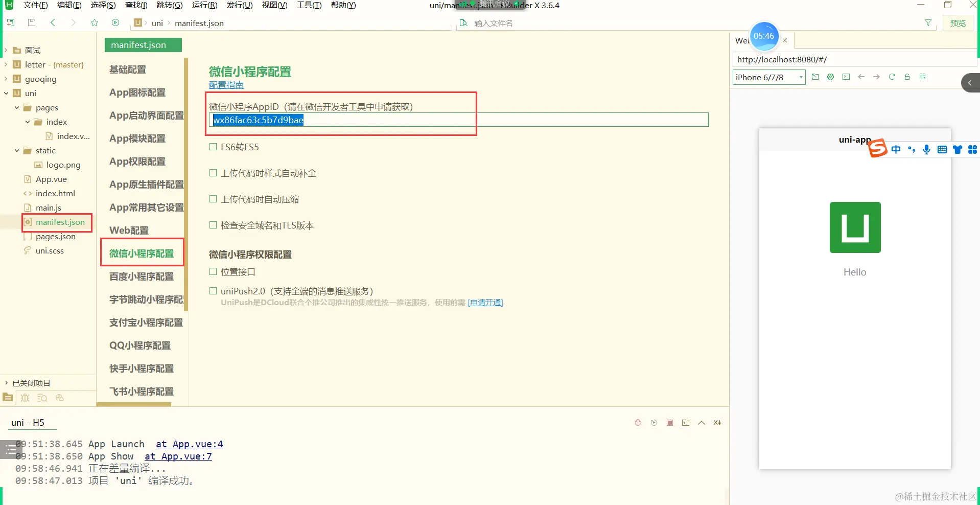Viewport: 980px width, 505px height.
Task: Expand the 已关闭项目 section
Action: tap(6, 383)
